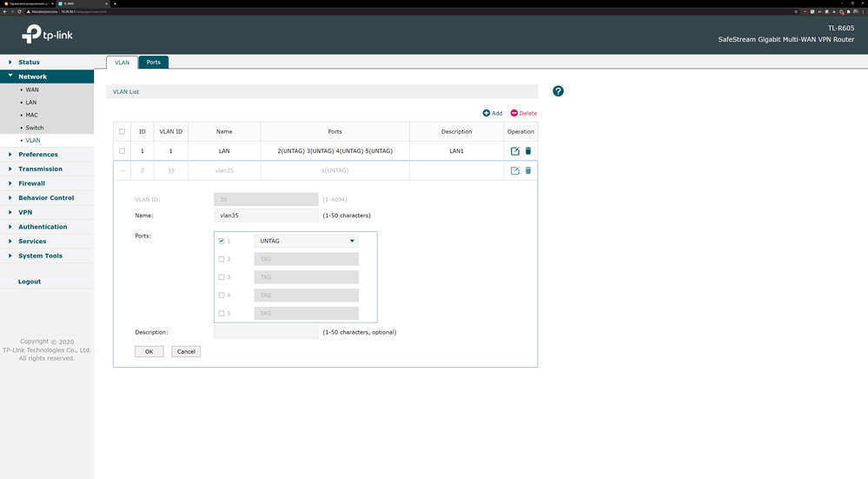The image size is (868, 479).
Task: Click the Cancel button
Action: [186, 352]
